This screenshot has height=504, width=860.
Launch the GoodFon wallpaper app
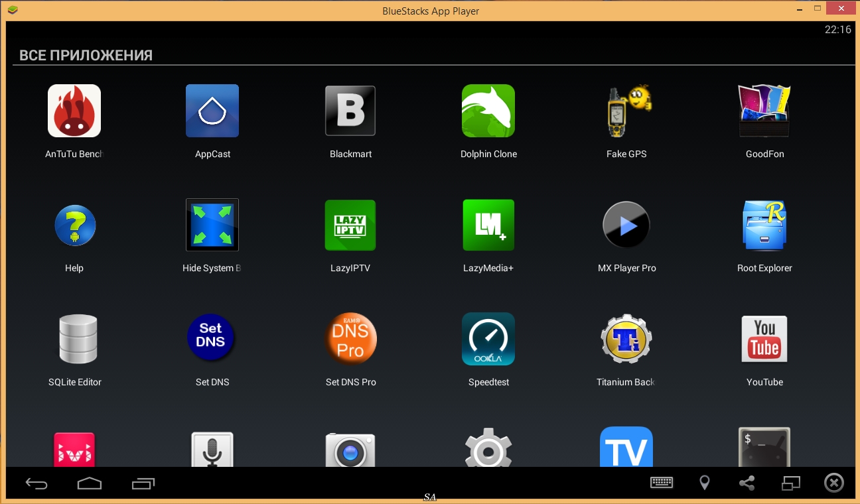click(x=764, y=111)
